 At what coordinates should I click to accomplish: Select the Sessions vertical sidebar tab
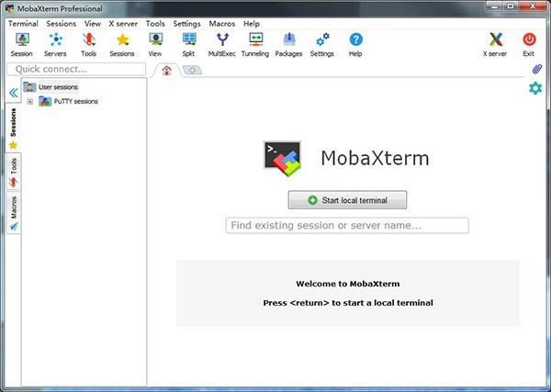pyautogui.click(x=13, y=129)
